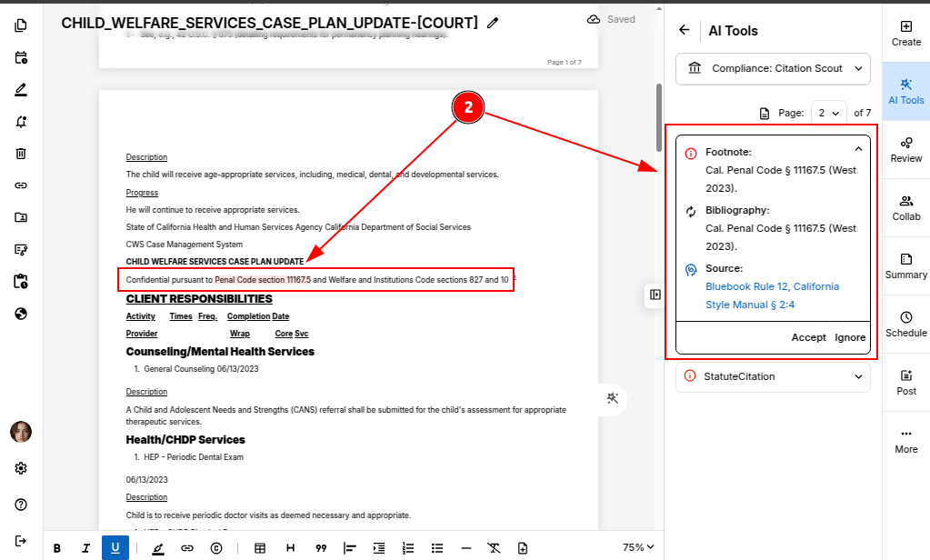Click the globe icon in left sidebar
The image size is (930, 560).
(21, 314)
